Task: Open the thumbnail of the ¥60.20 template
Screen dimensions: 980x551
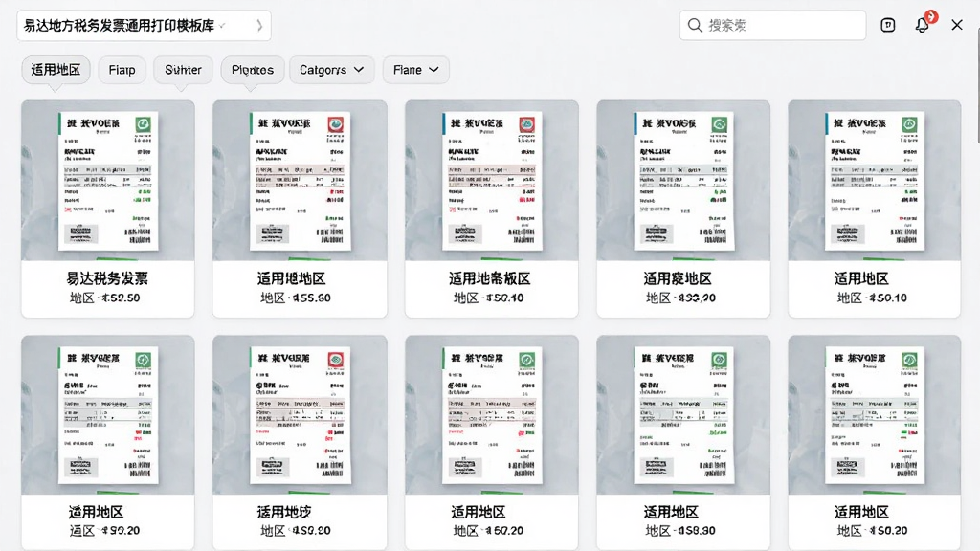Action: [492, 415]
